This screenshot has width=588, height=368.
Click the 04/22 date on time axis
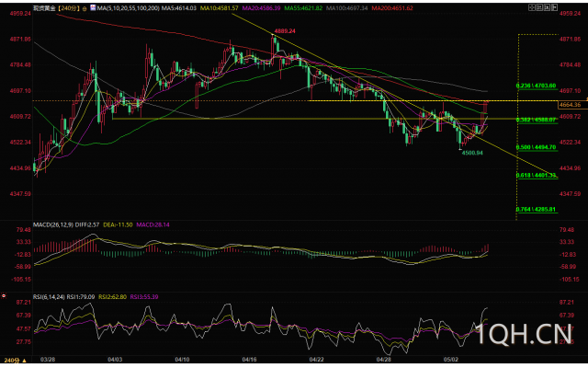(x=317, y=360)
